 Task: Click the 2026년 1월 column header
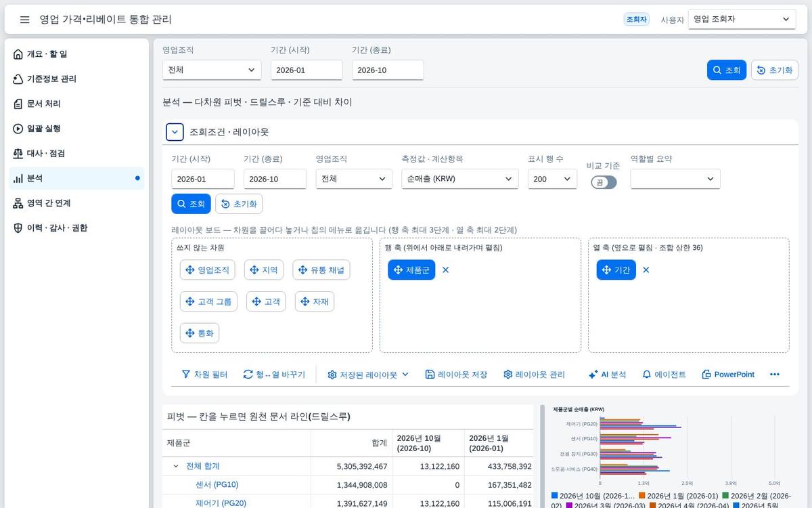point(499,443)
